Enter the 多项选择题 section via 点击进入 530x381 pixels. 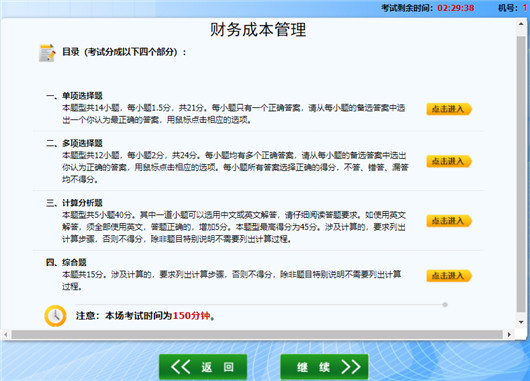tap(449, 161)
